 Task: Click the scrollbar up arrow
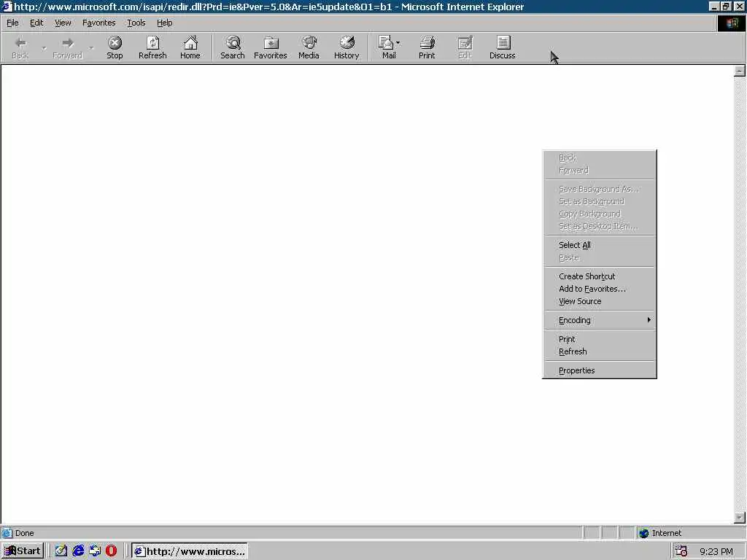(x=740, y=71)
